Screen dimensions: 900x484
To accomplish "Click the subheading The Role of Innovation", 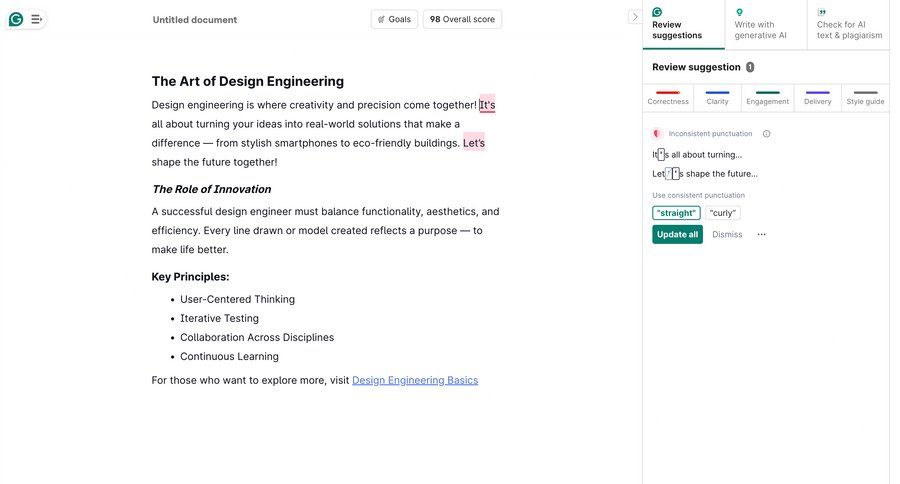I will pos(212,189).
